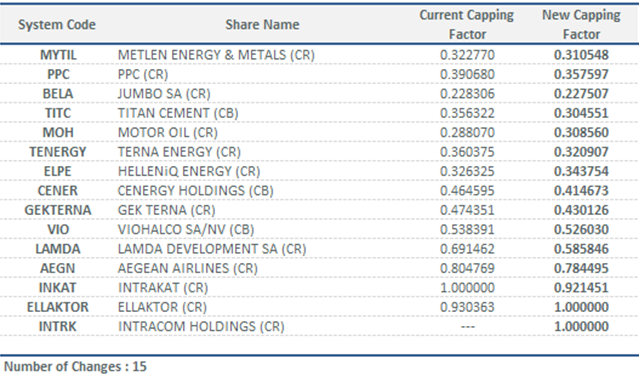Screen dimensions: 639x376
Task: Select the PPC (CR) share name
Action: [x=143, y=75]
